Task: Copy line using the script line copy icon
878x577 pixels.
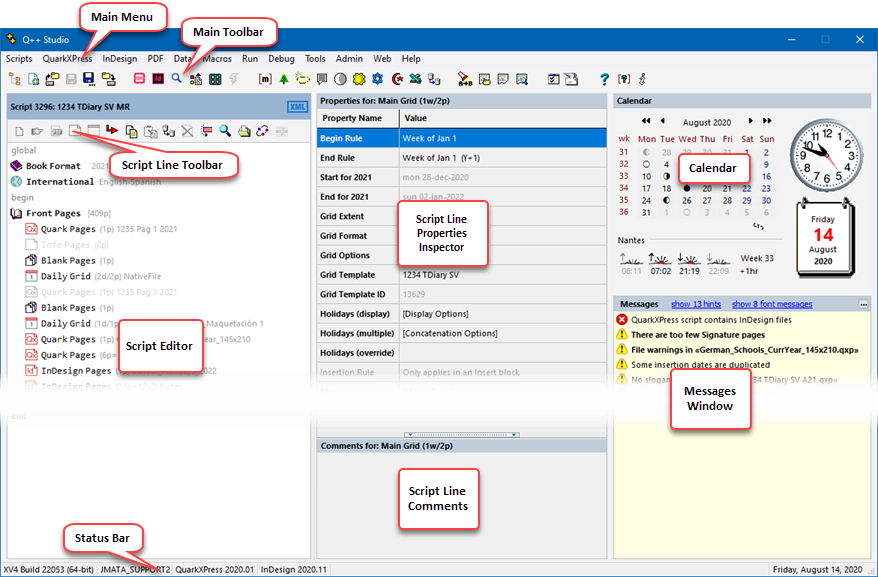Action: (x=131, y=131)
